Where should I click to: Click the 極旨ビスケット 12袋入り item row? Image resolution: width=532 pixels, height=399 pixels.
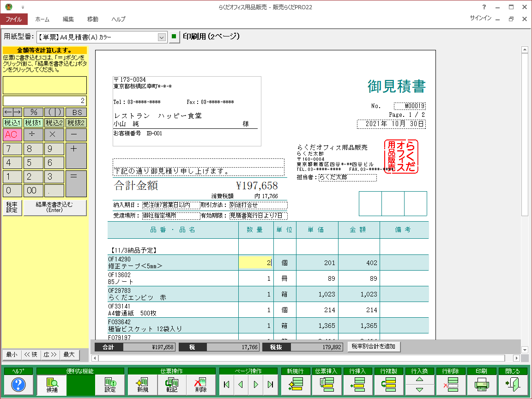(268, 326)
